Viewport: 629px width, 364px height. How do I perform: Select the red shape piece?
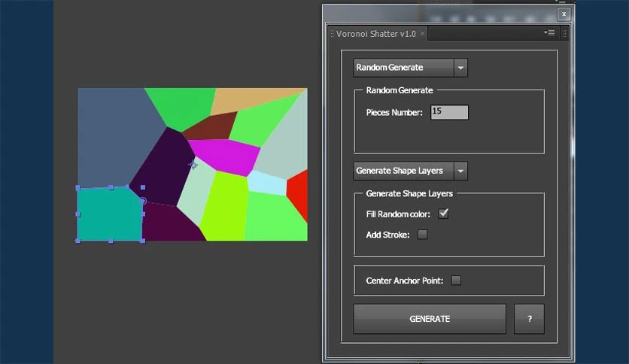[299, 195]
